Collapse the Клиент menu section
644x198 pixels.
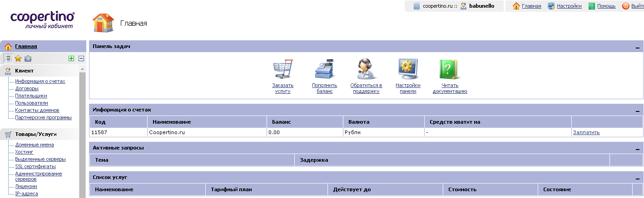coord(40,71)
